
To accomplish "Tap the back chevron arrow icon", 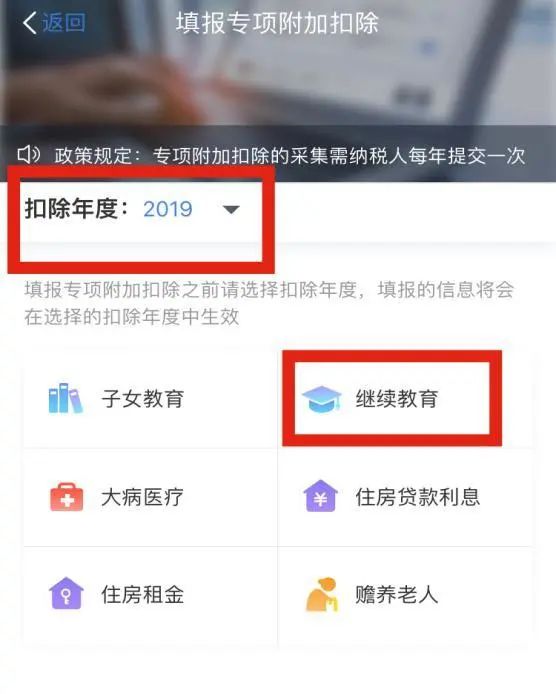I will click(29, 23).
